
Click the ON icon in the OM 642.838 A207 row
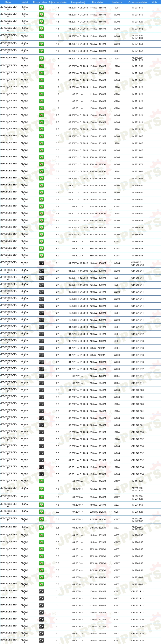41,633
